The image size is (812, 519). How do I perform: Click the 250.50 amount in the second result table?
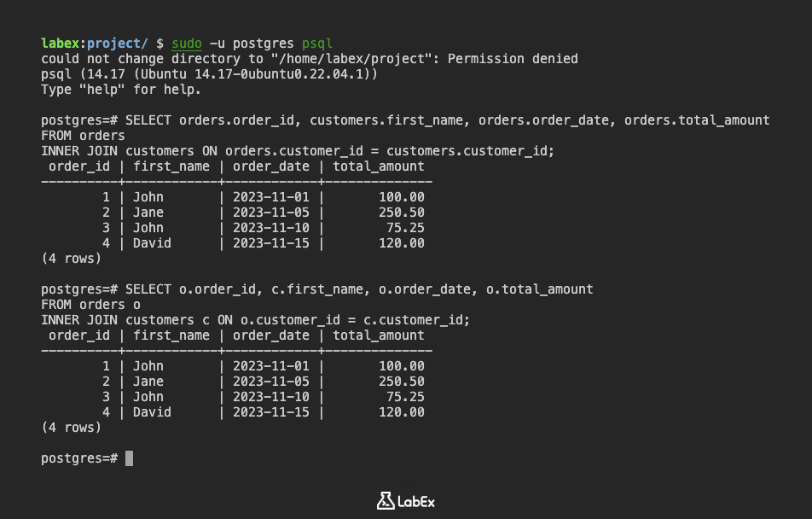point(401,382)
